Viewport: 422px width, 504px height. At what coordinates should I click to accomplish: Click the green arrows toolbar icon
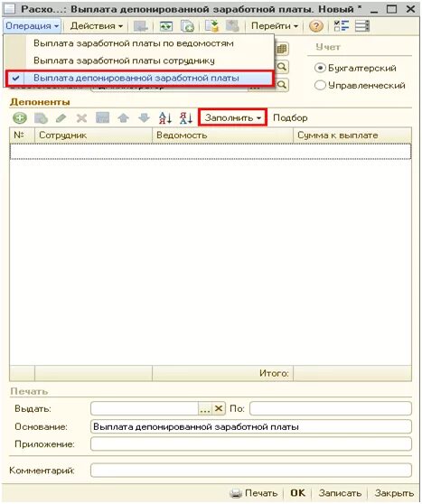point(166,26)
